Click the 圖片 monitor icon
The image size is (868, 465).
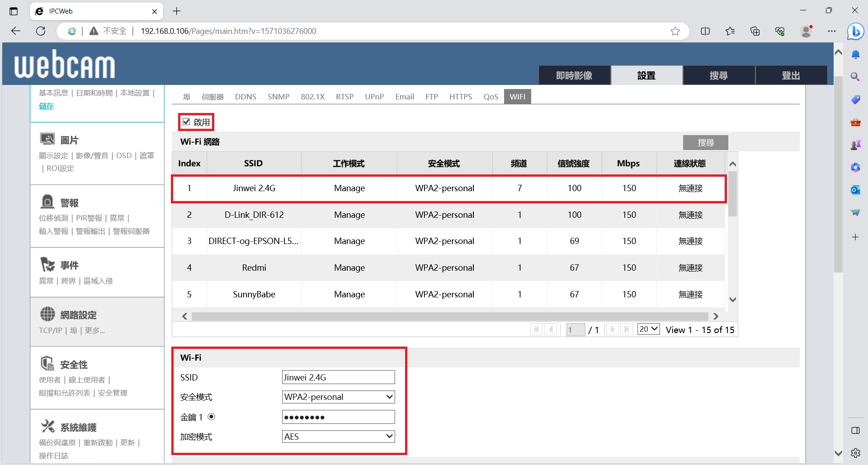click(47, 139)
